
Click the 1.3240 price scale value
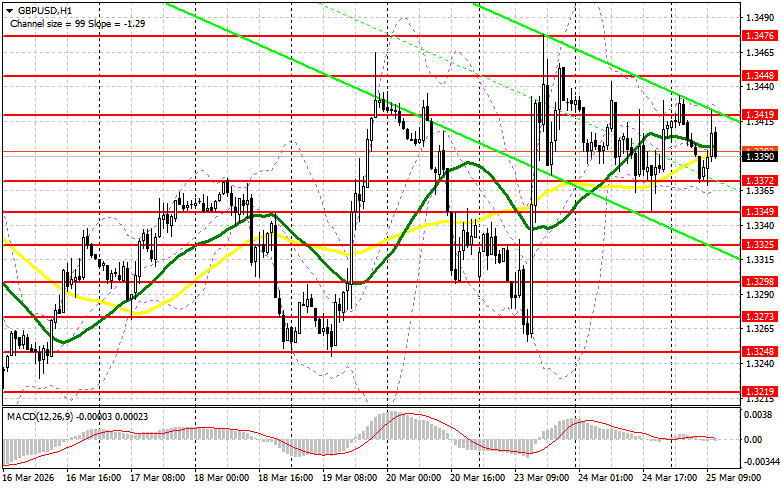760,364
